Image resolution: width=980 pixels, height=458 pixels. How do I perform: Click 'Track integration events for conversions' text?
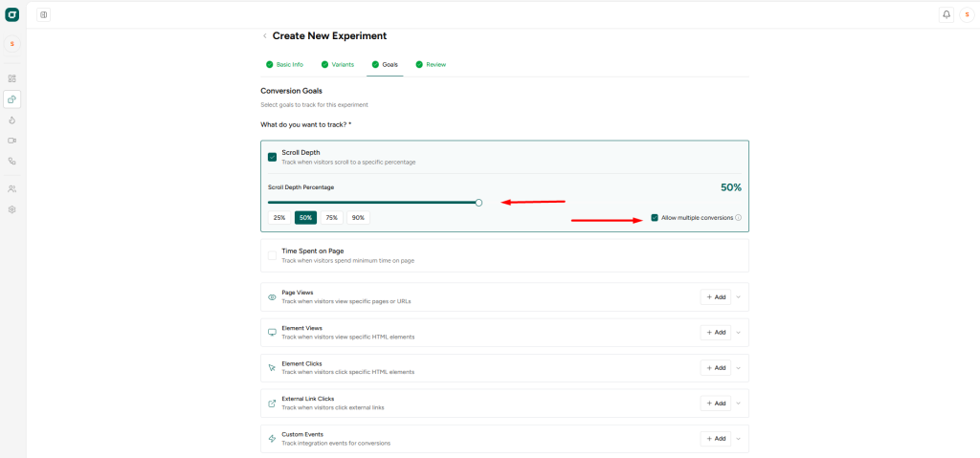[336, 443]
